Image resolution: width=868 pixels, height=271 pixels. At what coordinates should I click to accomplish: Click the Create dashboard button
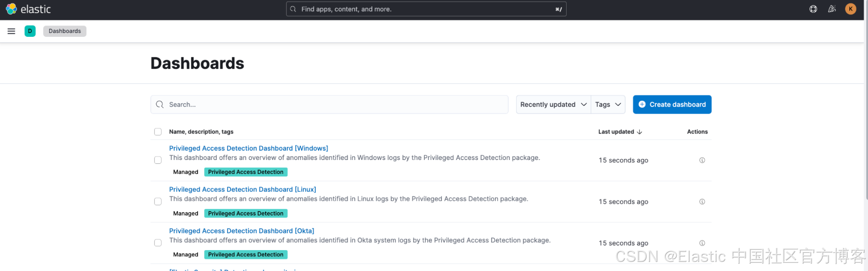672,104
